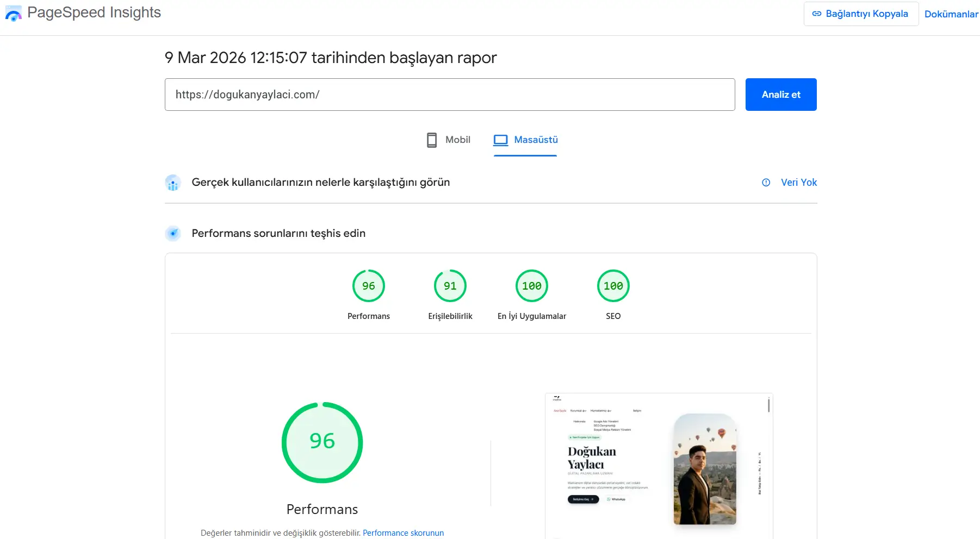Click the link icon beside Bağlantıyı Kopyala

[817, 14]
